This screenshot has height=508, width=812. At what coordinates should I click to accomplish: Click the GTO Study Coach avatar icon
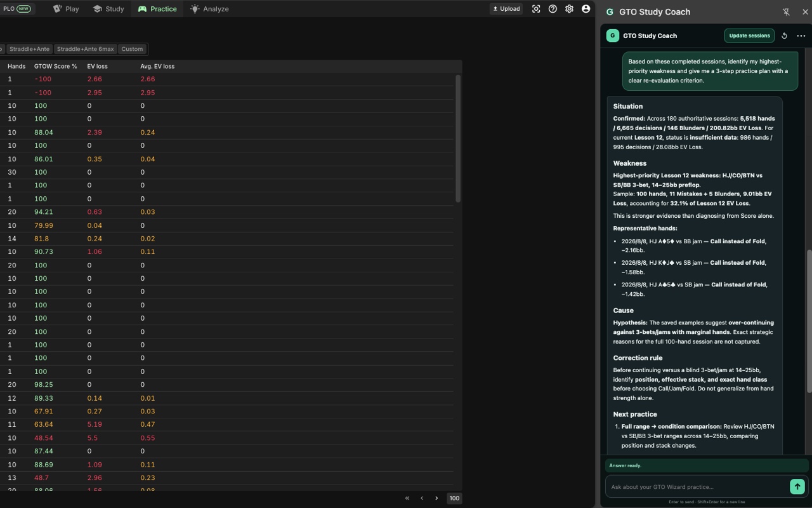click(612, 36)
